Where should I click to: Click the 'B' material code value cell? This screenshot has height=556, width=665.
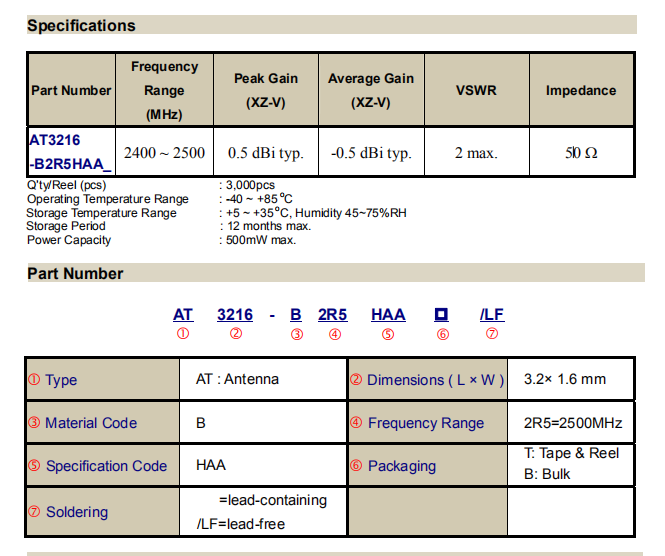tap(263, 423)
